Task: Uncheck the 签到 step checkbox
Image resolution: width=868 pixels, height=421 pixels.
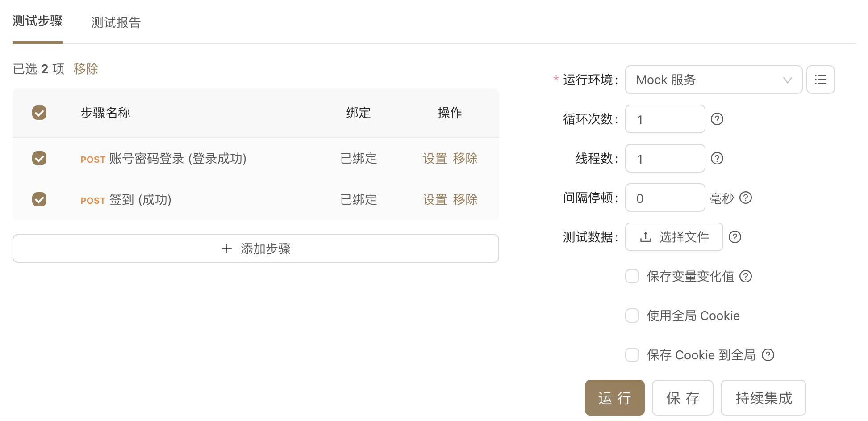Action: [39, 199]
